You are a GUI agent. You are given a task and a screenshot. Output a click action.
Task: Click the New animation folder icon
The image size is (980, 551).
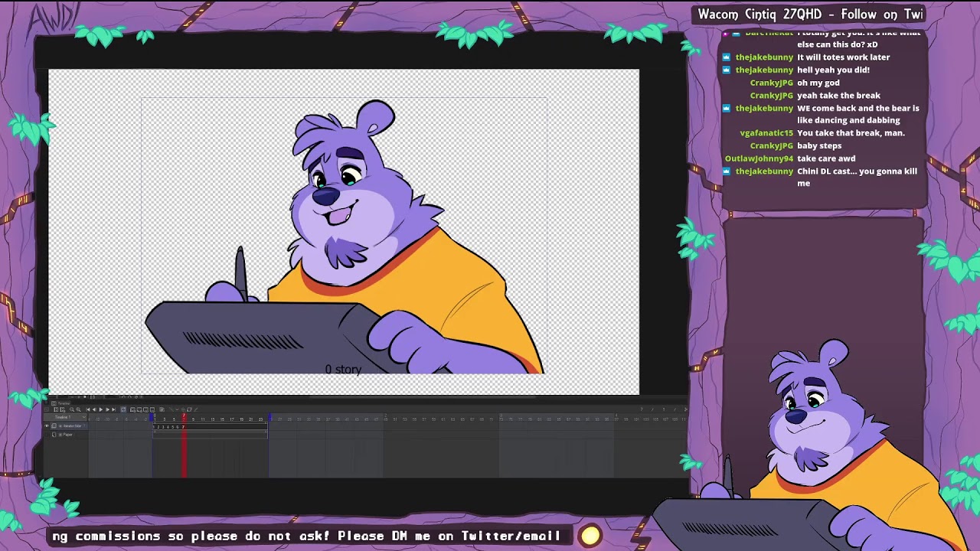pyautogui.click(x=132, y=409)
